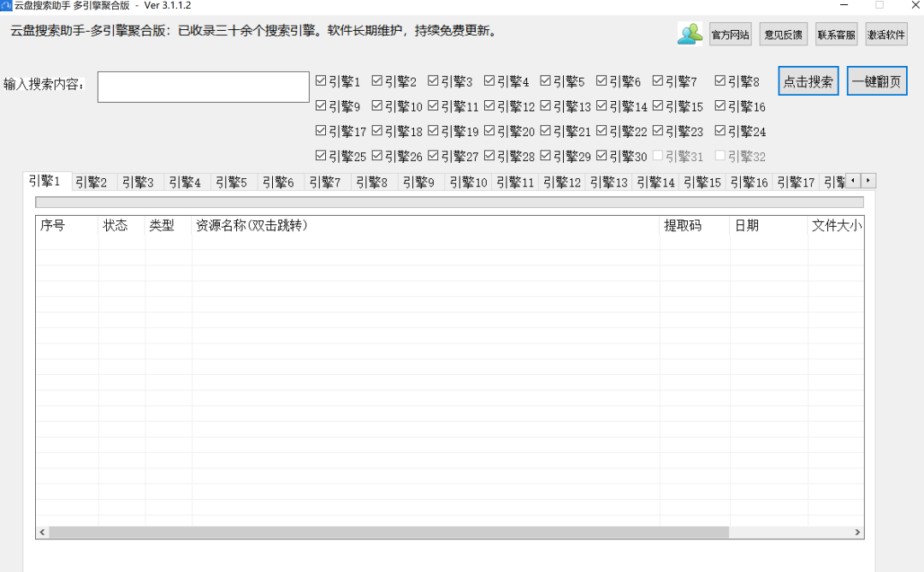Image resolution: width=924 pixels, height=572 pixels.
Task: Toggle the 引擎5 checkbox
Action: 546,80
